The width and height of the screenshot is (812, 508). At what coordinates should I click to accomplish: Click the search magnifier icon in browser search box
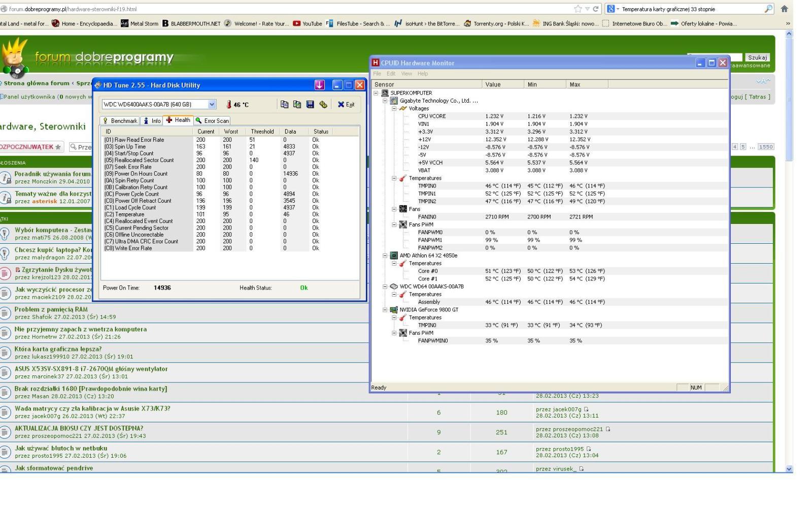(768, 9)
